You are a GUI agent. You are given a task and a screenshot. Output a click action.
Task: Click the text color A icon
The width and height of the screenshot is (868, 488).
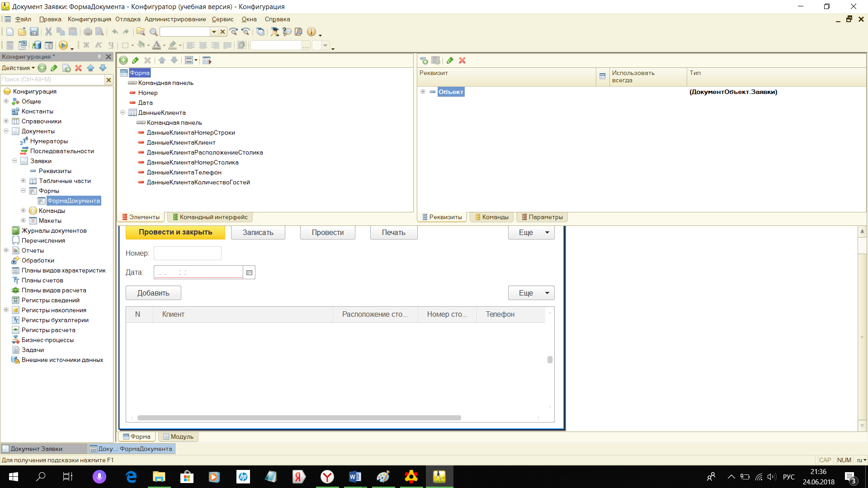(156, 45)
